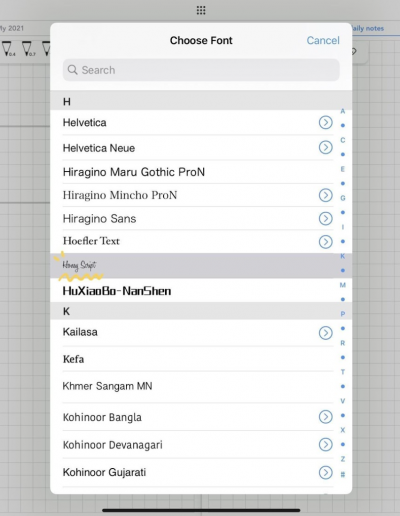Click the magnifier icon in search bar
The height and width of the screenshot is (516, 400).
(x=72, y=70)
